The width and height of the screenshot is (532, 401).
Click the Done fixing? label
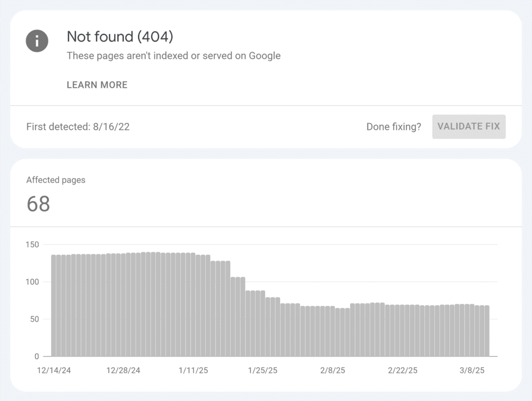(393, 126)
